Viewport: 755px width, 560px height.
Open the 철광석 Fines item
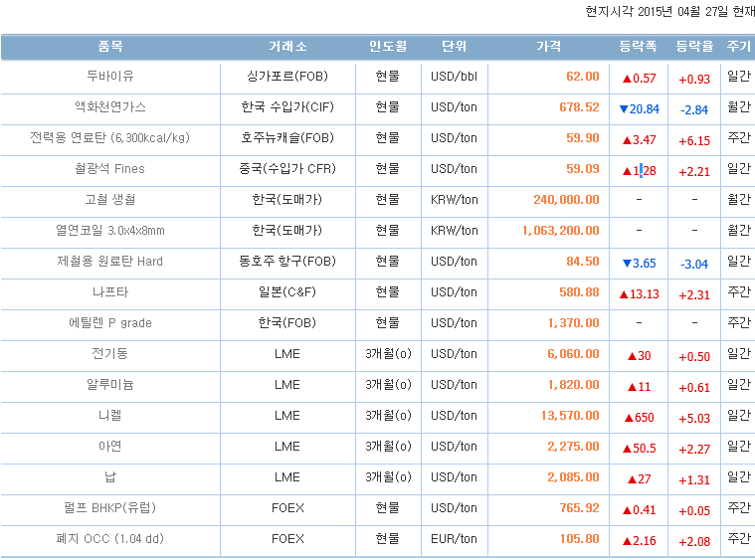click(110, 169)
